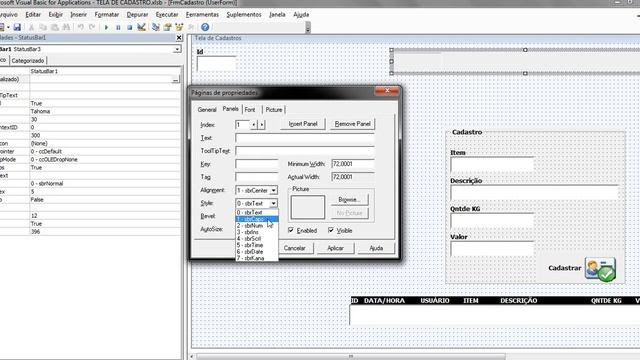Click the Descrição textbox on the form
This screenshot has width=640, height=360.
(534, 192)
